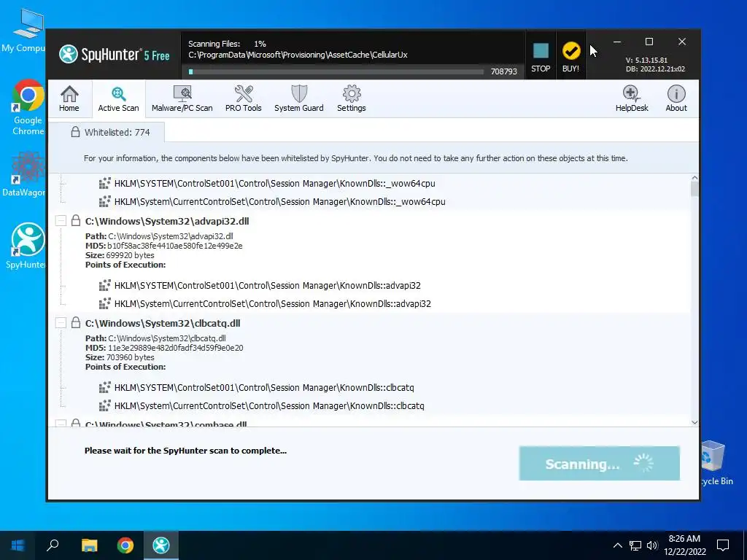The height and width of the screenshot is (560, 747).
Task: Open PRO Tools
Action: (244, 98)
